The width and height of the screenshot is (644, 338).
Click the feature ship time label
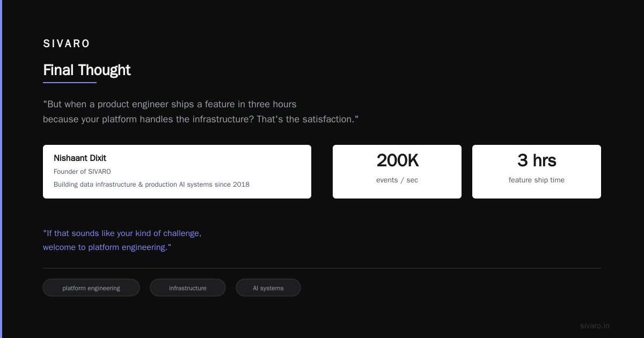537,180
